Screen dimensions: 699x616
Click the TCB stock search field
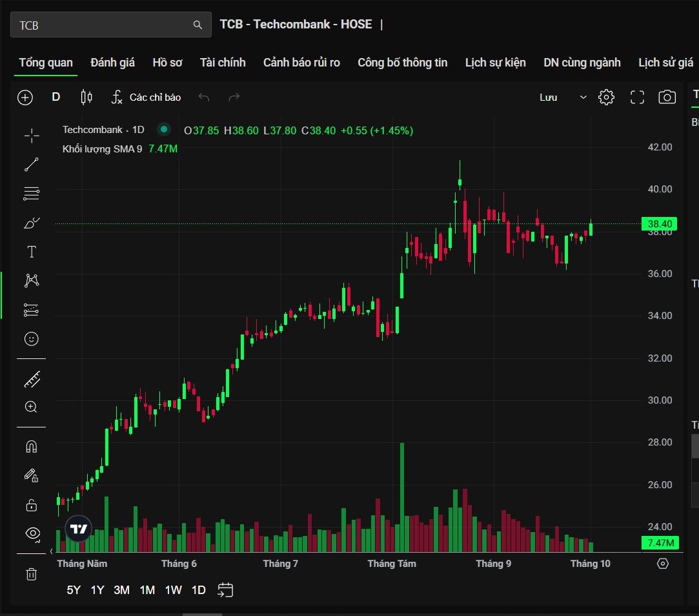tap(103, 25)
